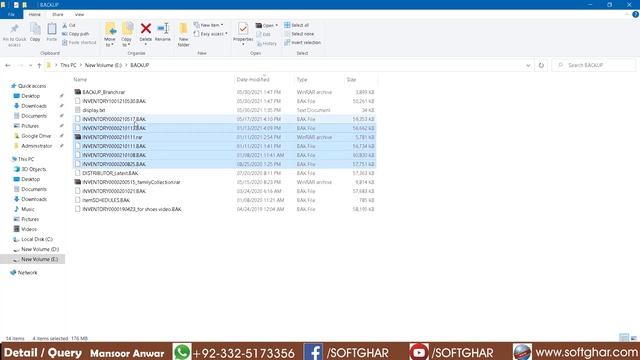Click the Cut scissors command
640x360 pixels.
click(69, 25)
